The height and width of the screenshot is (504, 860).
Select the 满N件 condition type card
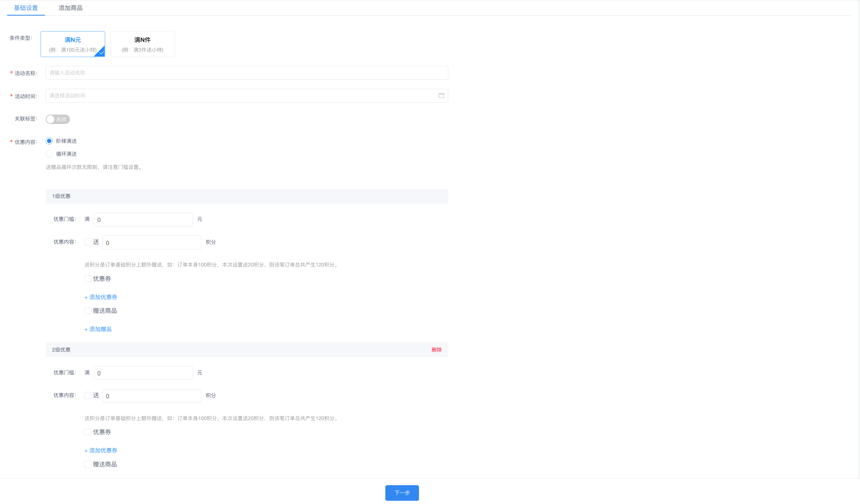pos(142,44)
